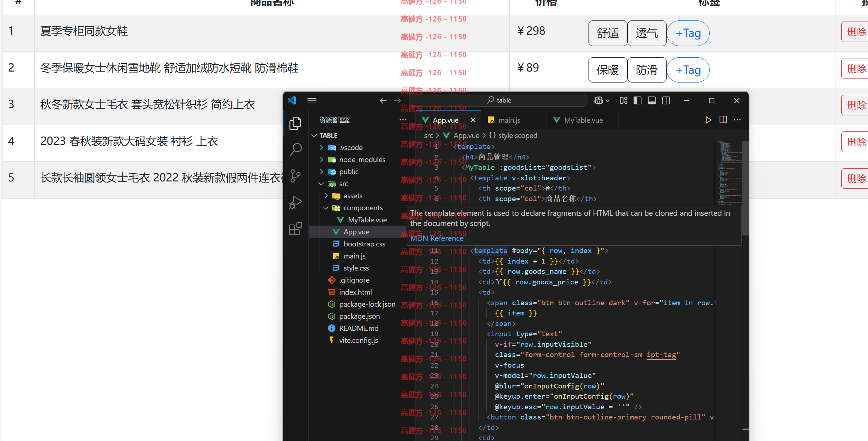
Task: Click style scoped breadcrumb item
Action: pyautogui.click(x=513, y=135)
